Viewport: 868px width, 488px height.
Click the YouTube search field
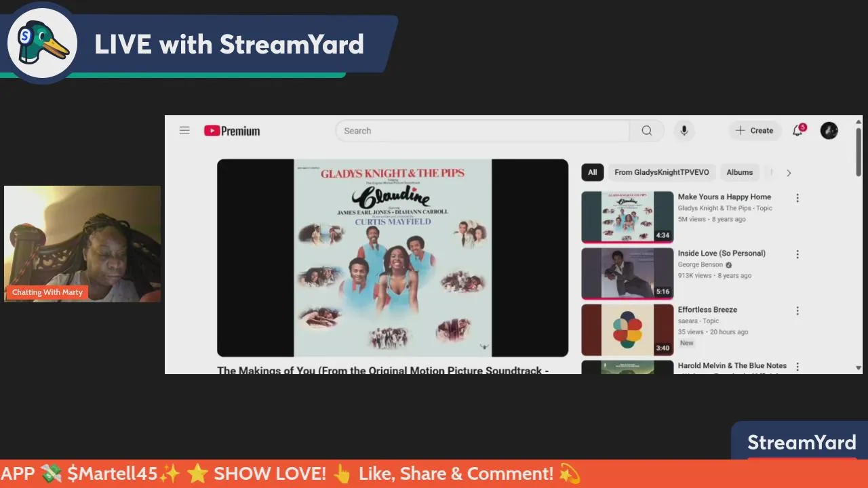tap(482, 131)
